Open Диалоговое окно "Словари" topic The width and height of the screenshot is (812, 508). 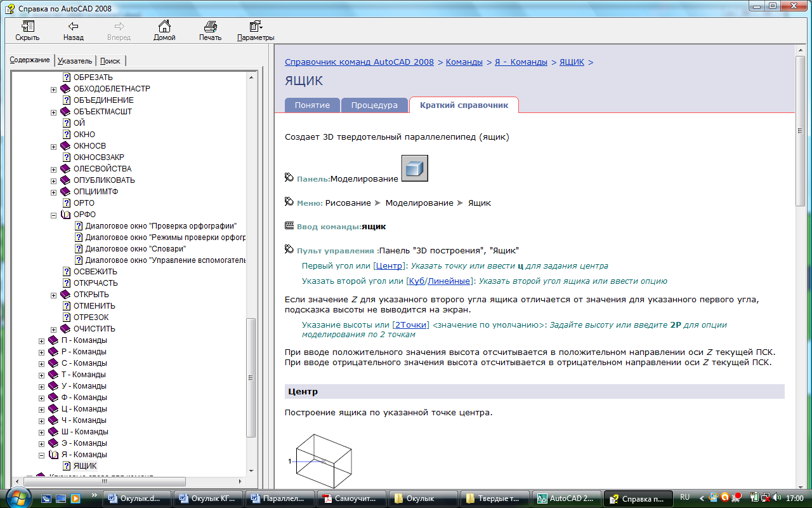pos(136,249)
